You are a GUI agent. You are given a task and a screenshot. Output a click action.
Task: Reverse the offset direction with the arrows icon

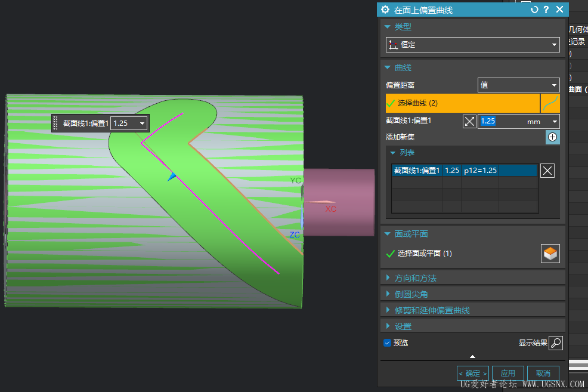pos(469,122)
